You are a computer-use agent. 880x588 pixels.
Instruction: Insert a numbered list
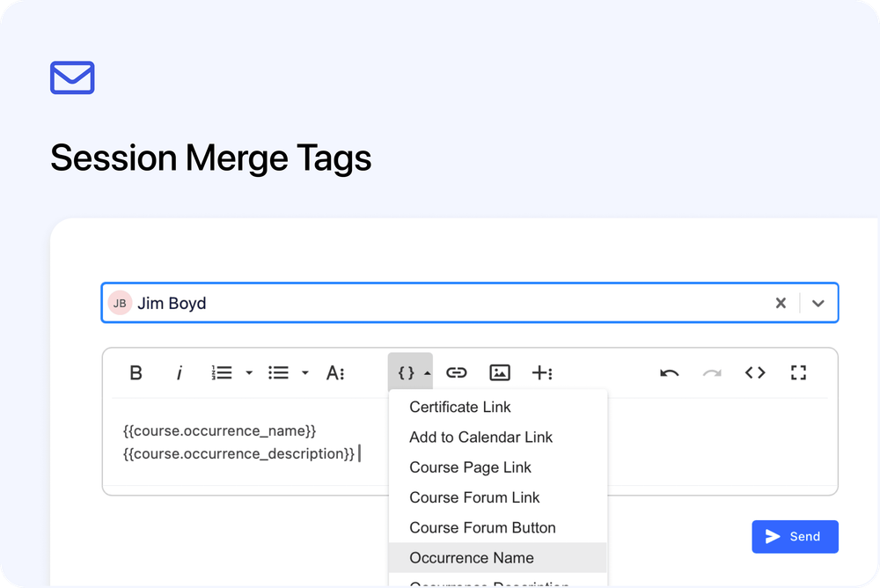[x=223, y=372]
